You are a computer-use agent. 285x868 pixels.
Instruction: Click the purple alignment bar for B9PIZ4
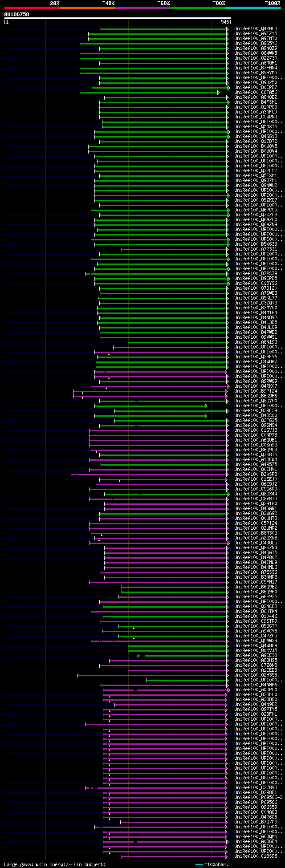[x=151, y=391]
